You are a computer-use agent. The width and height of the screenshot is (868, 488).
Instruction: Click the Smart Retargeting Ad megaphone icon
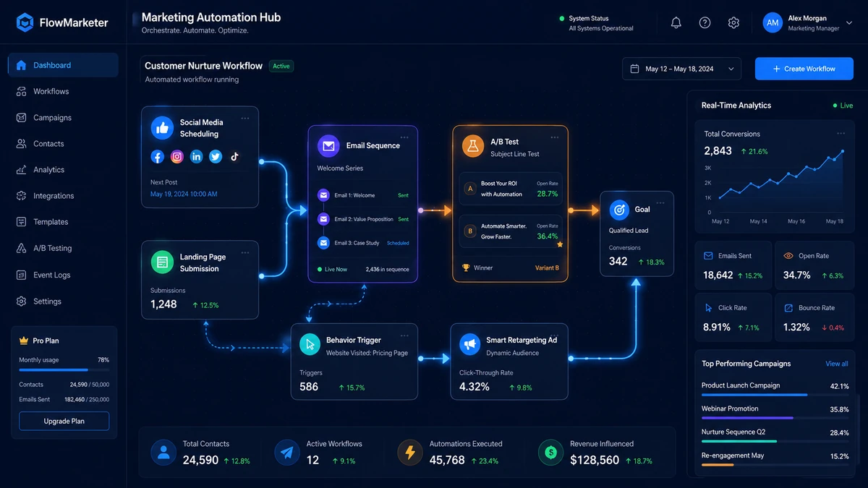(x=470, y=344)
